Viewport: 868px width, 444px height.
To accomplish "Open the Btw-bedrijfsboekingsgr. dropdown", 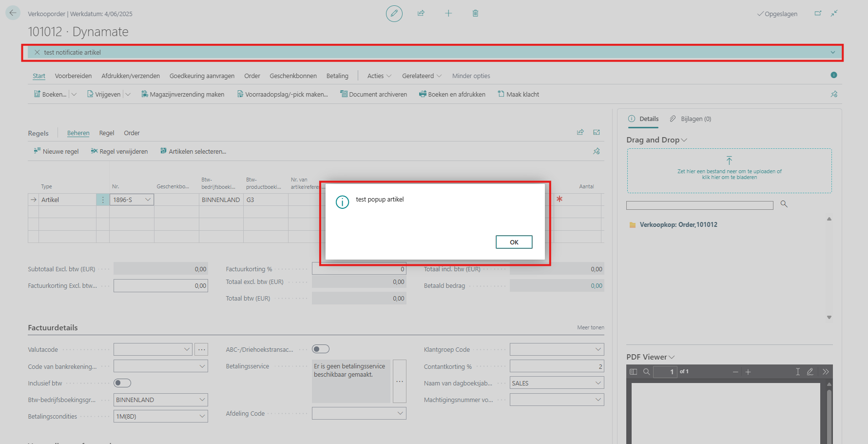I will pyautogui.click(x=203, y=400).
